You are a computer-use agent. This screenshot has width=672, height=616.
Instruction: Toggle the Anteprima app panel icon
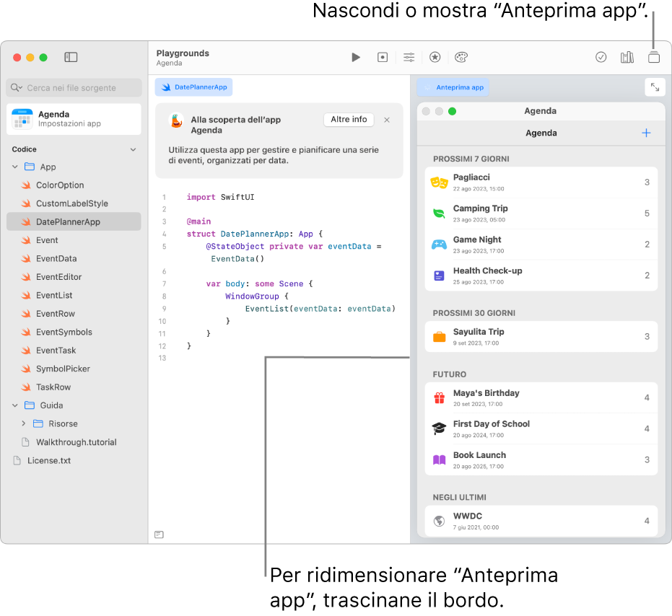tap(653, 57)
